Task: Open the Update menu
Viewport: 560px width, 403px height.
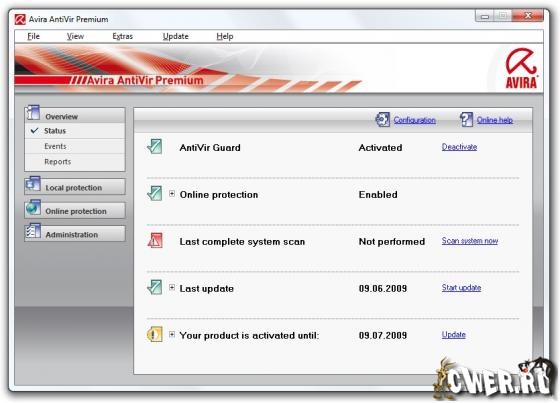Action: (x=175, y=36)
